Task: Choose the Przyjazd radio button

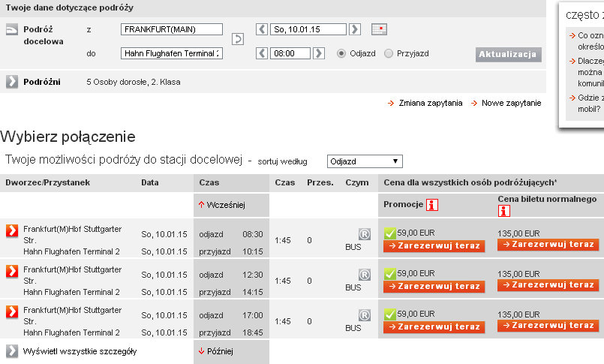Action: tap(389, 53)
